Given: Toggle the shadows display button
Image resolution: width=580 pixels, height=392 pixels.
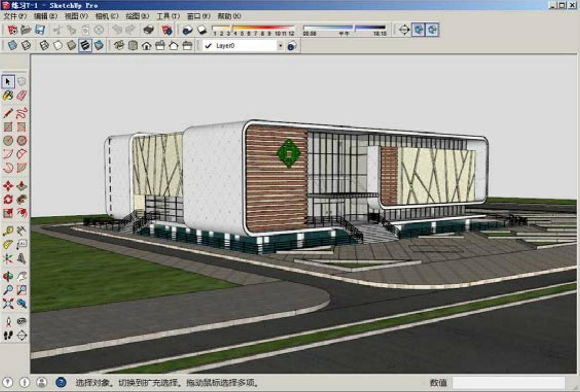Looking at the screenshot, I should 187,30.
